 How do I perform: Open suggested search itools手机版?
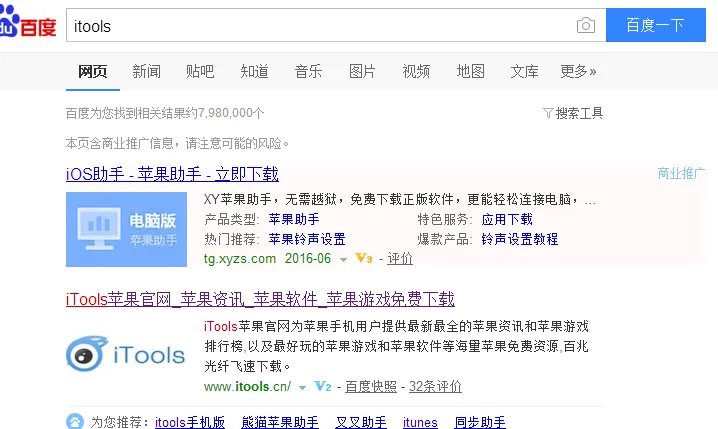click(x=190, y=422)
